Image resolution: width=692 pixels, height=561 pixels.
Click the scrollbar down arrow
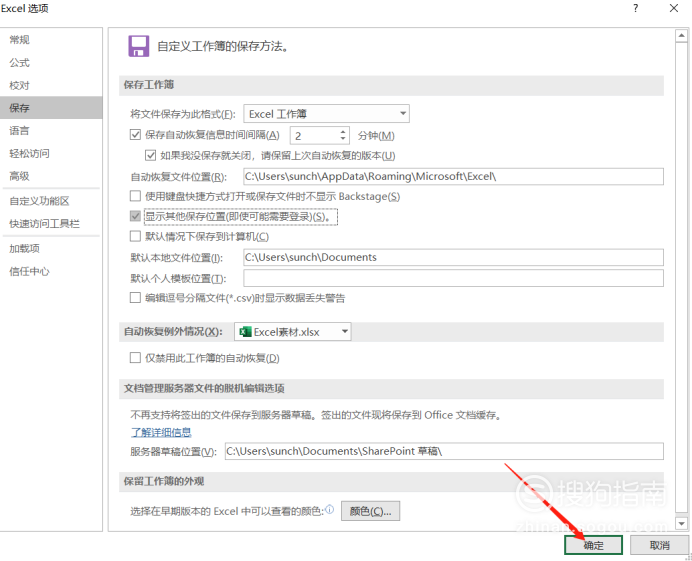click(x=682, y=523)
